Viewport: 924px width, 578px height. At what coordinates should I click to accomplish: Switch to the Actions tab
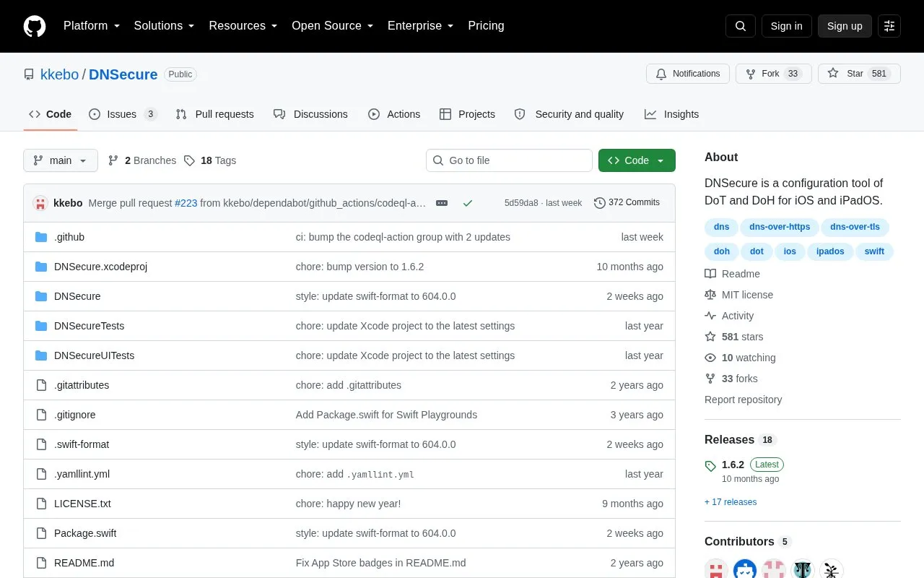[394, 114]
